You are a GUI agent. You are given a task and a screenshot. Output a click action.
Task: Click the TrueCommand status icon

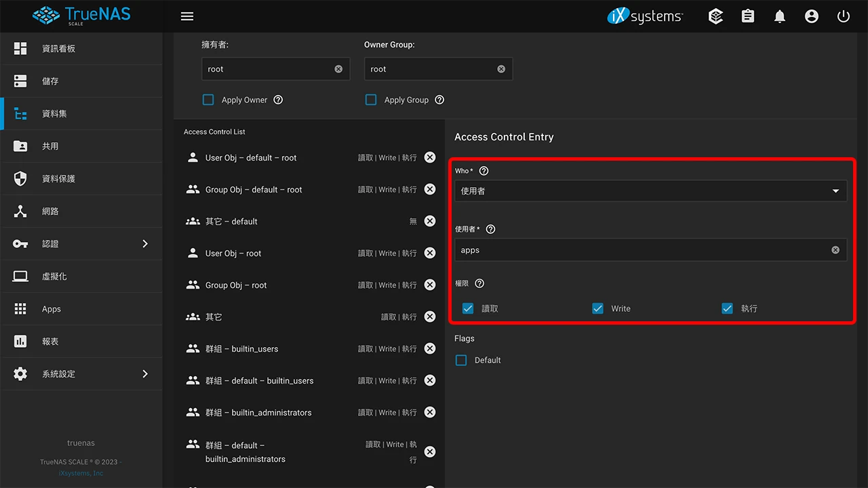[x=715, y=16]
